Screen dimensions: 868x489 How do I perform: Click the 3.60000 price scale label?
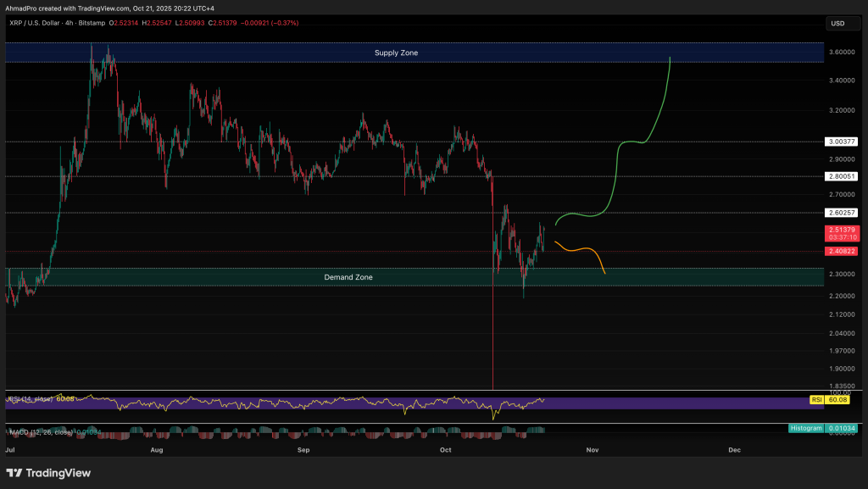tap(842, 52)
